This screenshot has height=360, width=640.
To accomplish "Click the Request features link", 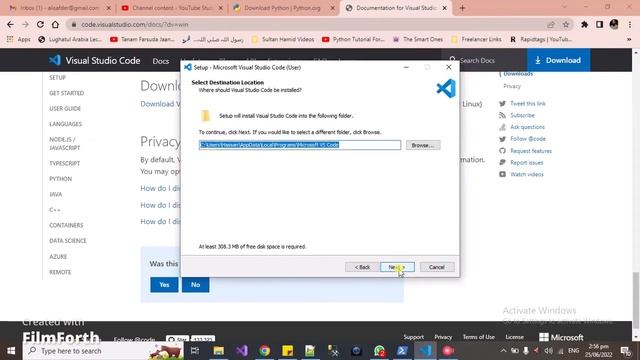I will coord(531,151).
